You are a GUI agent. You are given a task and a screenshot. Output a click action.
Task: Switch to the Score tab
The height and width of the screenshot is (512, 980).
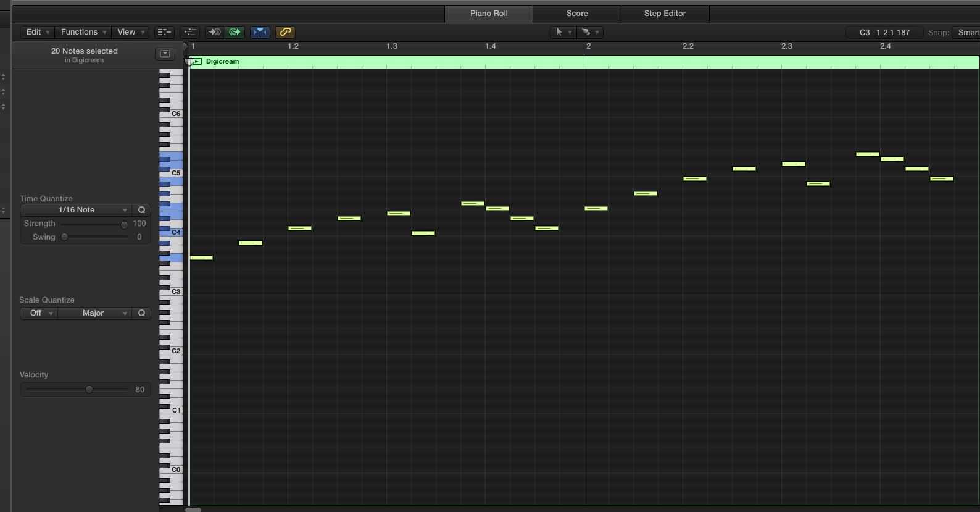pyautogui.click(x=577, y=14)
